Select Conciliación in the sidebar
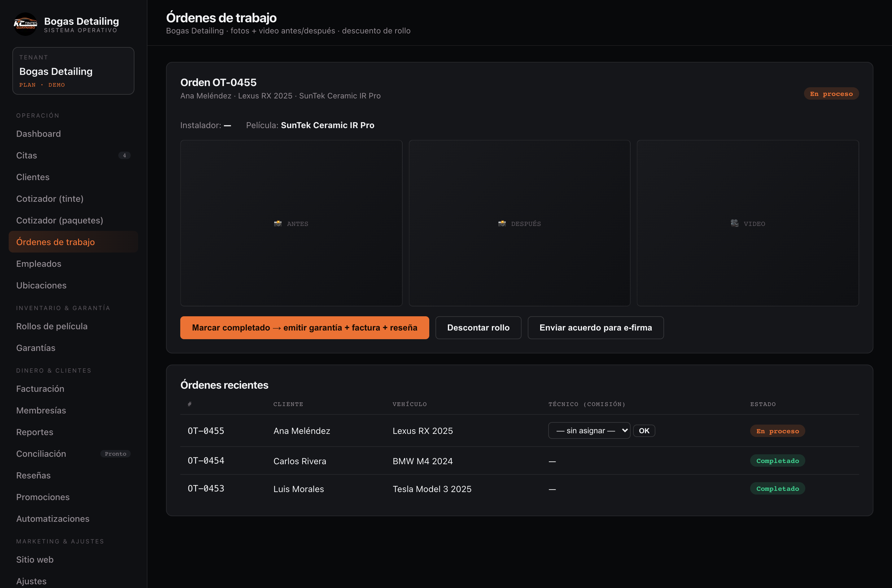This screenshot has width=892, height=588. 73,454
